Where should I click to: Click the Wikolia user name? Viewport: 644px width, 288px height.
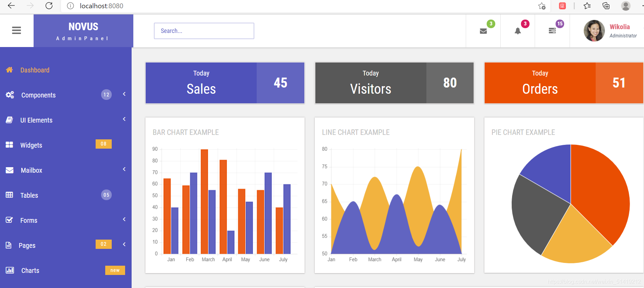point(620,27)
